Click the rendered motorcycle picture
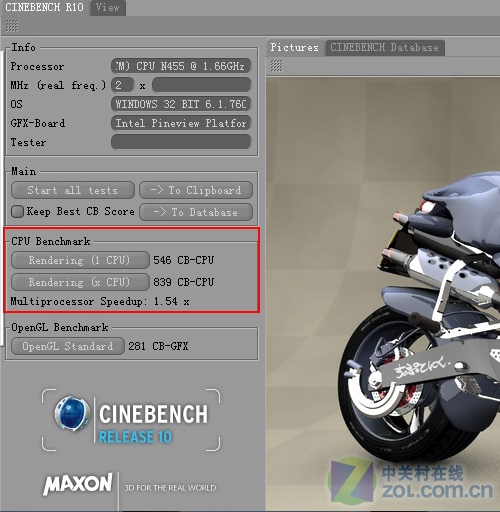The image size is (500, 512). (383, 293)
